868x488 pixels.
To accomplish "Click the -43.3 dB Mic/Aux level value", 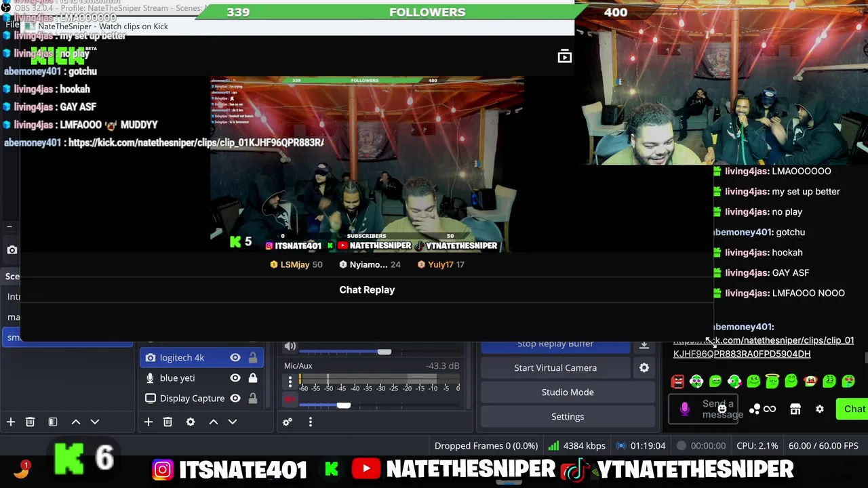I will tap(442, 366).
